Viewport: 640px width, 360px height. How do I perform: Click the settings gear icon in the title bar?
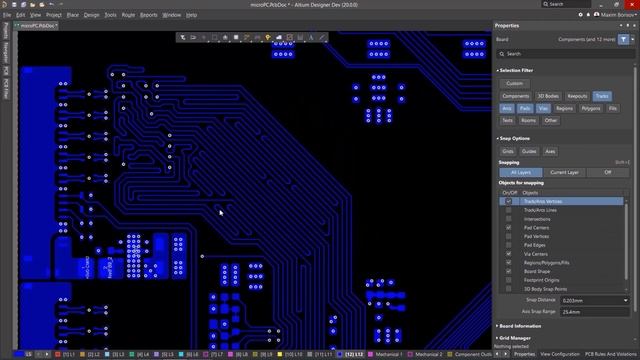[580, 15]
